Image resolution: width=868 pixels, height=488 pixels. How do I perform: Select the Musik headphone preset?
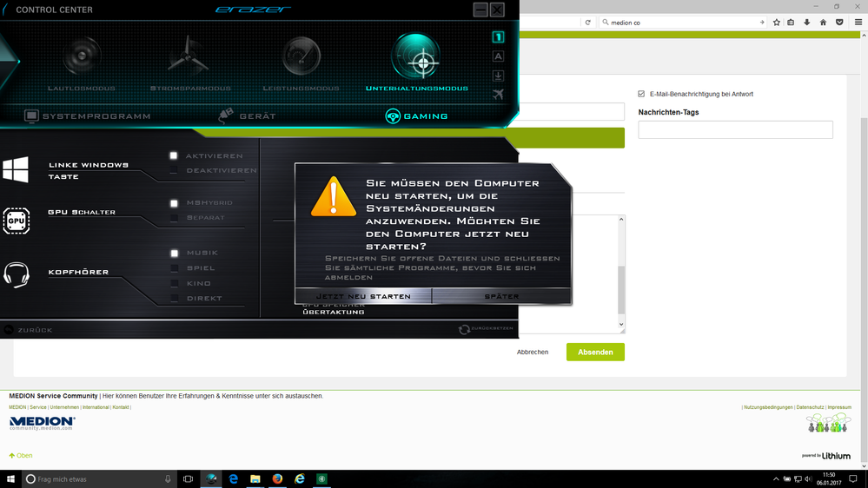(175, 254)
